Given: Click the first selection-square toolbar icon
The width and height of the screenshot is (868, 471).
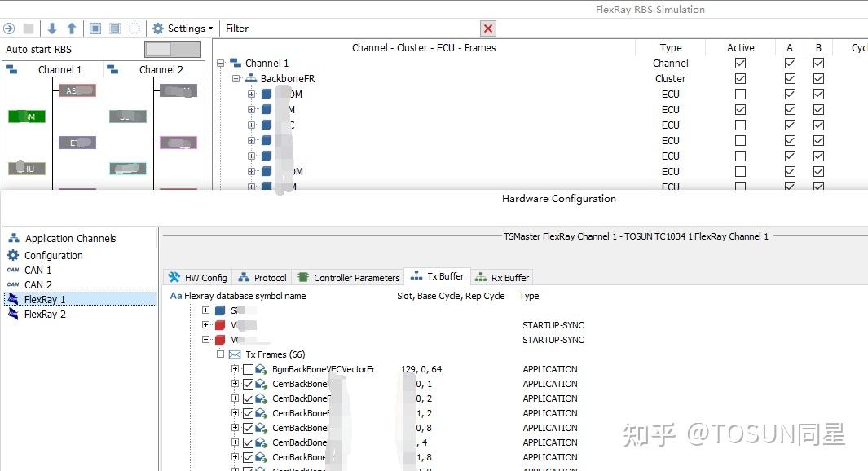Looking at the screenshot, I should [x=95, y=28].
